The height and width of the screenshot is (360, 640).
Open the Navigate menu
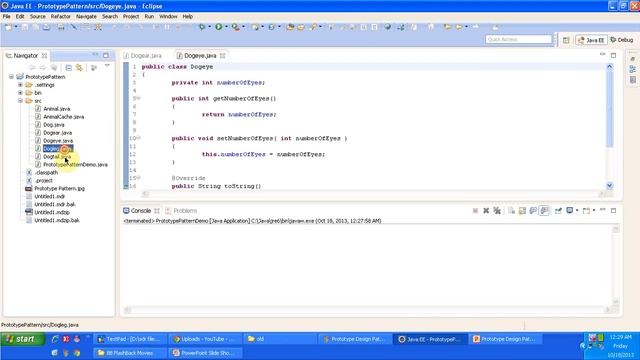pyautogui.click(x=86, y=16)
